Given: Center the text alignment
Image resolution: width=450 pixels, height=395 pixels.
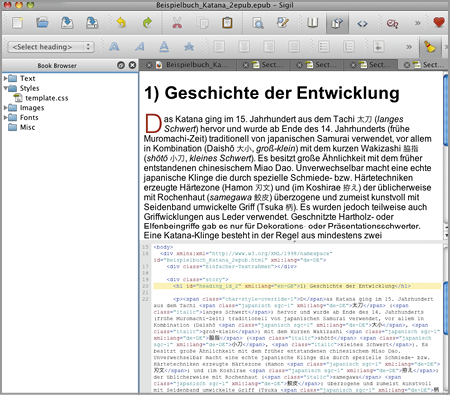Looking at the screenshot, I should [244, 47].
